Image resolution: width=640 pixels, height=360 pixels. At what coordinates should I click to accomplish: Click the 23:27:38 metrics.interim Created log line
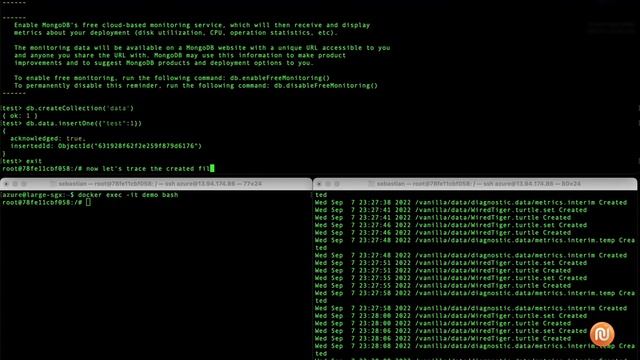tap(471, 202)
